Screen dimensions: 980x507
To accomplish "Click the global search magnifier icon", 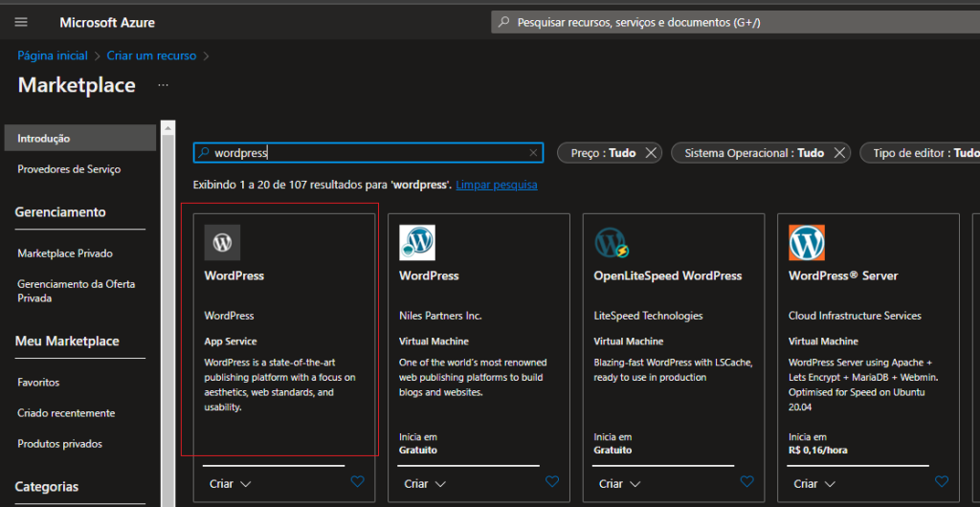I will (x=503, y=23).
